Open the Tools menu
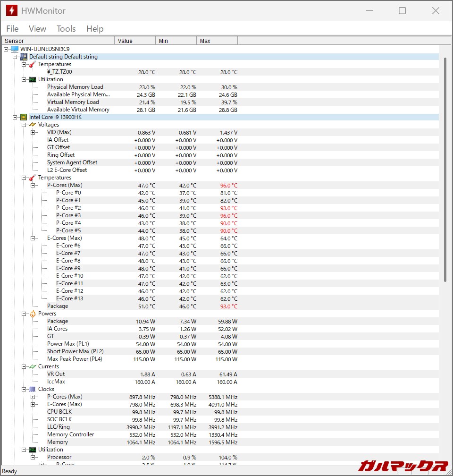The width and height of the screenshot is (453, 476). [66, 29]
